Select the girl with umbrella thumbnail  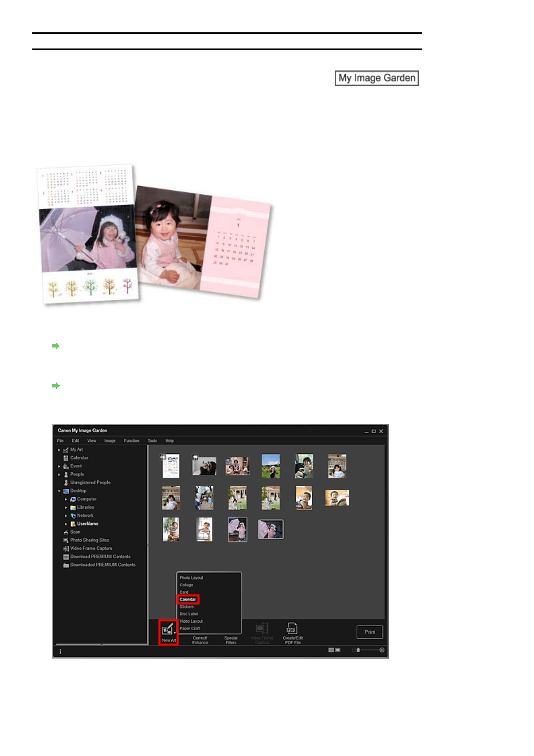pyautogui.click(x=237, y=529)
